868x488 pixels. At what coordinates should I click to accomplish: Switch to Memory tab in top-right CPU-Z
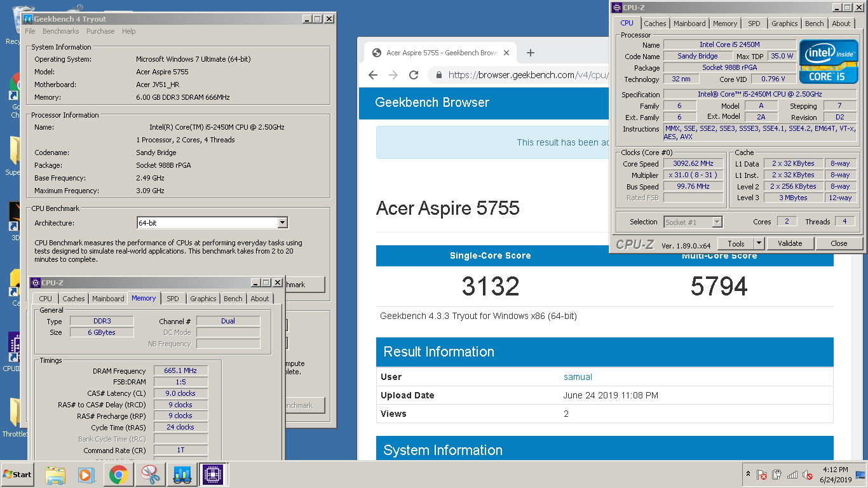[725, 24]
